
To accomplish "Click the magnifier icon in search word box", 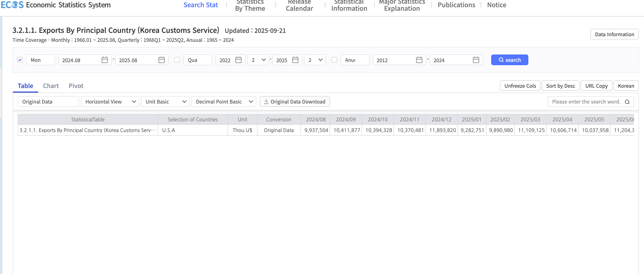I will coord(627,102).
